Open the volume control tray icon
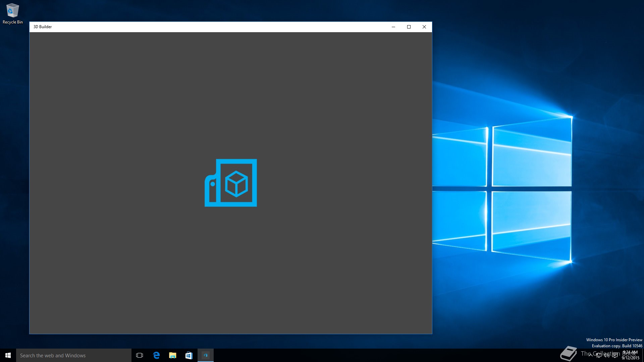The height and width of the screenshot is (362, 644). [607, 355]
